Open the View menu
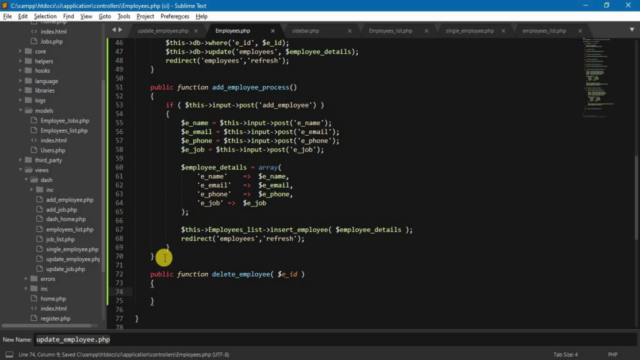 coord(86,16)
